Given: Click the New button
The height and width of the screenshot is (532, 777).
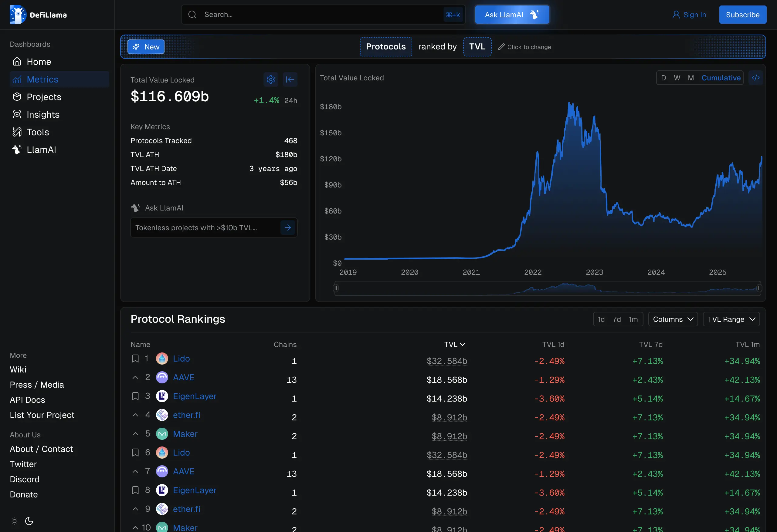Looking at the screenshot, I should pos(146,47).
